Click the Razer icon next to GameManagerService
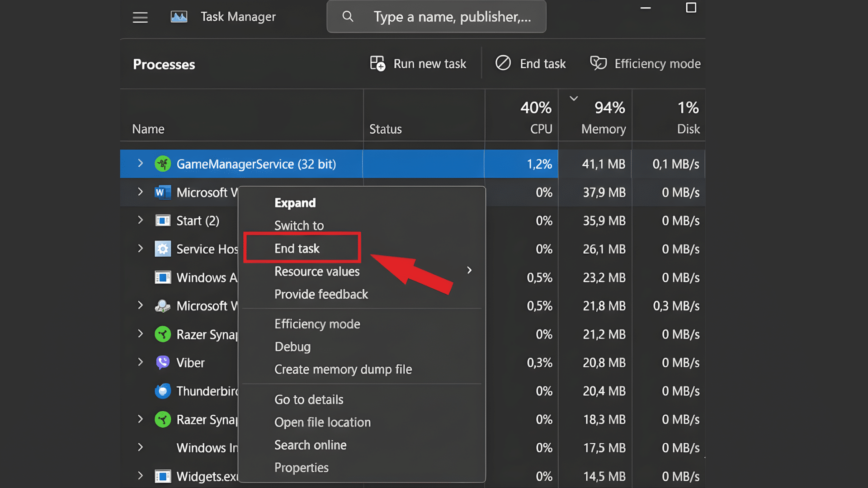Viewport: 868px width, 488px height. pos(162,164)
